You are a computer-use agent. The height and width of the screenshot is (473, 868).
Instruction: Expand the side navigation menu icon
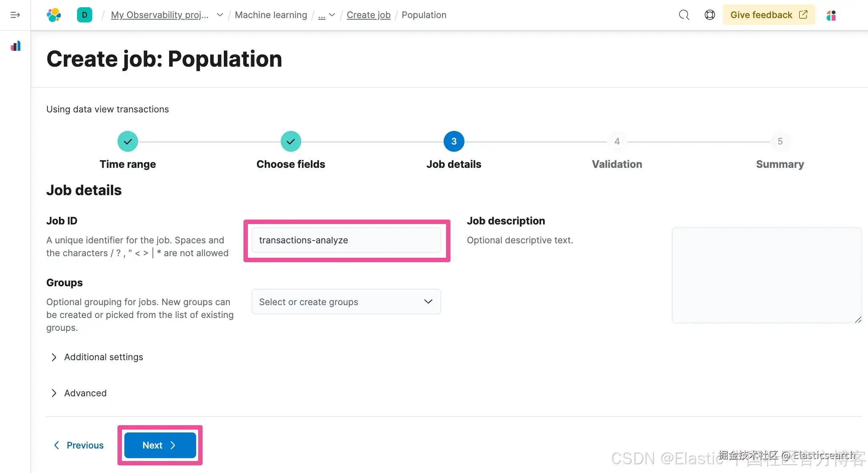[15, 15]
